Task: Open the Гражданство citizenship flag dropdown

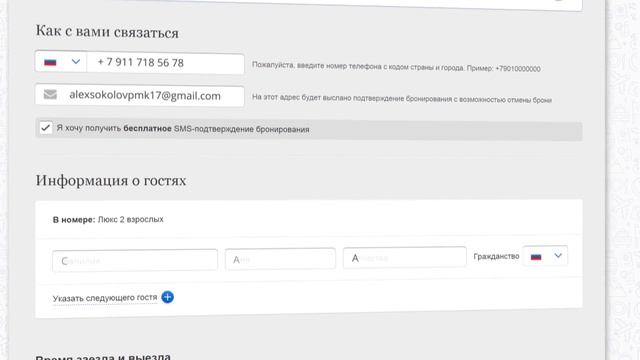Action: pos(545,256)
